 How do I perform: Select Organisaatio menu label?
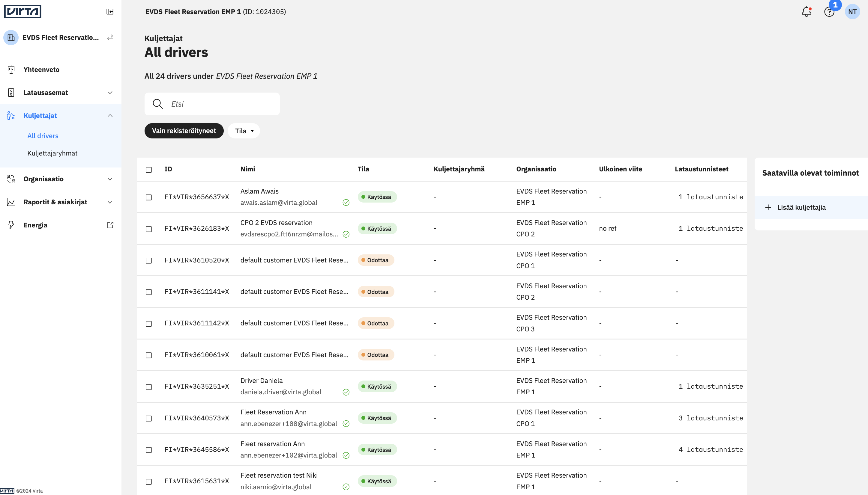click(43, 179)
